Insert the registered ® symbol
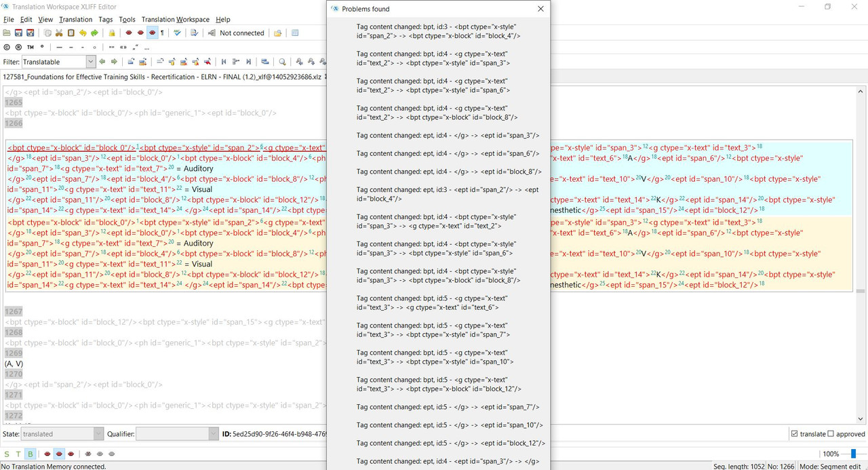Viewport: 868px width, 470px height. click(18, 47)
